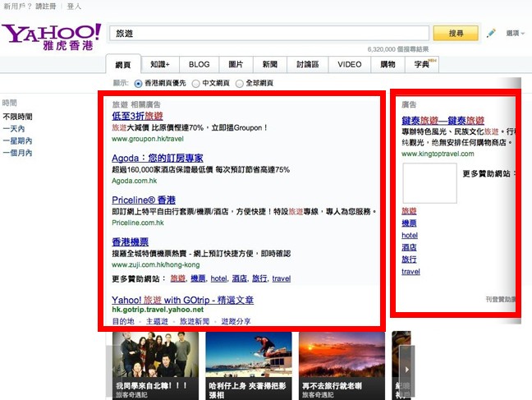Click 酒店 in the left-column 更多贊助網站 row
The height and width of the screenshot is (400, 532).
pos(240,278)
